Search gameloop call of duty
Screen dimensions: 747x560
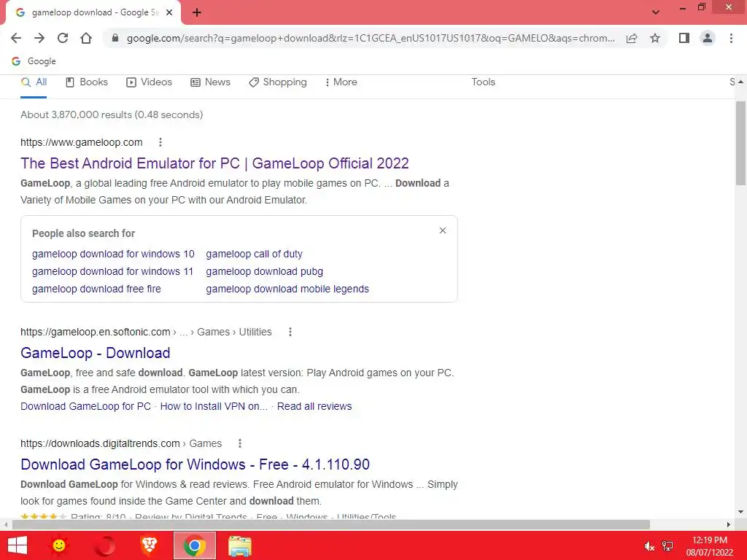[x=254, y=254]
